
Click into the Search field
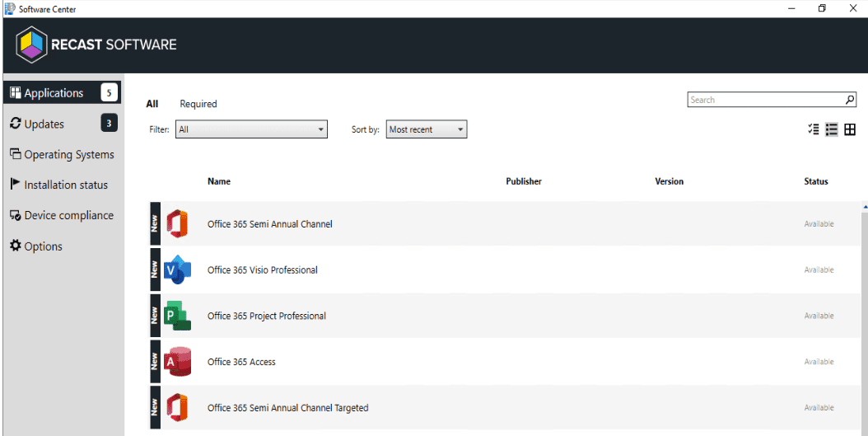click(764, 100)
